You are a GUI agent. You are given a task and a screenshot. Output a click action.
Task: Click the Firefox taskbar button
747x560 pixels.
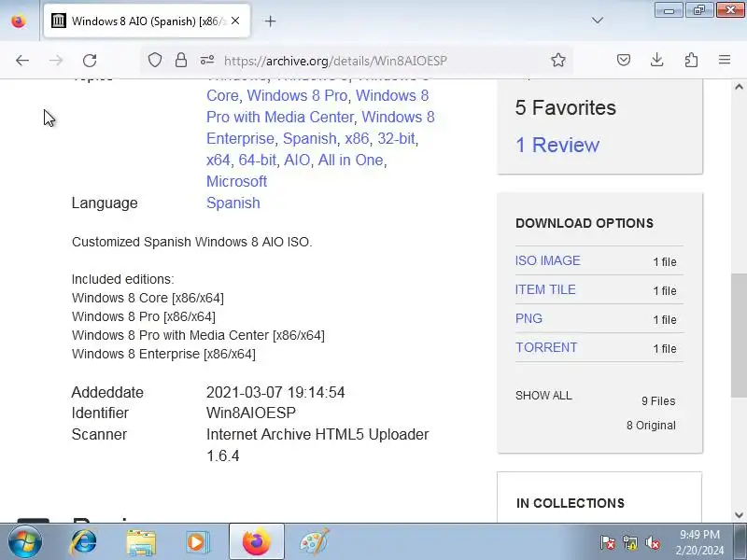coord(256,541)
